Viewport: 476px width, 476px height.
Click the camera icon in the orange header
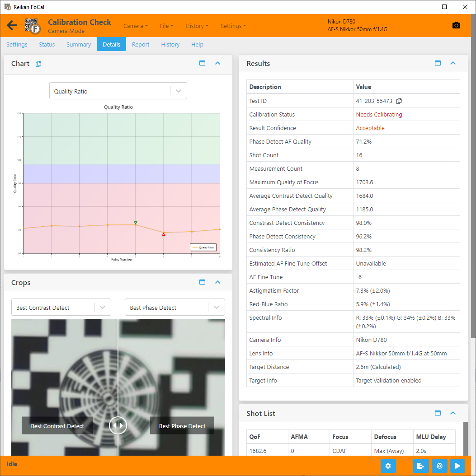456,26
